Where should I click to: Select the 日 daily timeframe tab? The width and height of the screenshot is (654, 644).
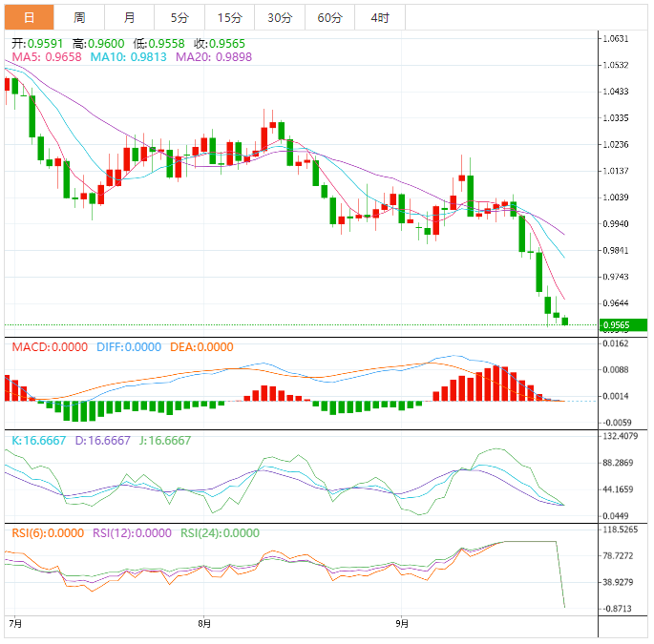click(30, 17)
